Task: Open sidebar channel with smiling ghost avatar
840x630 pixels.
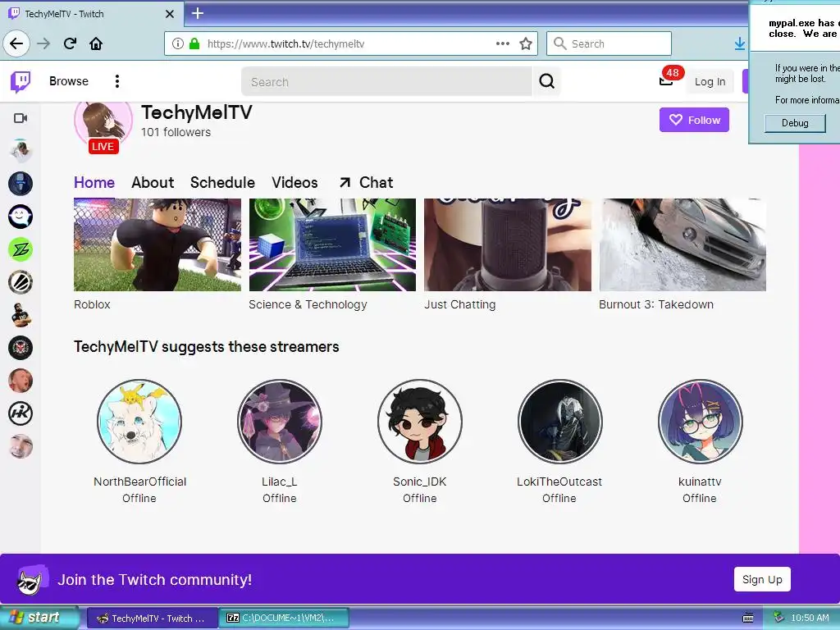Action: click(x=21, y=217)
